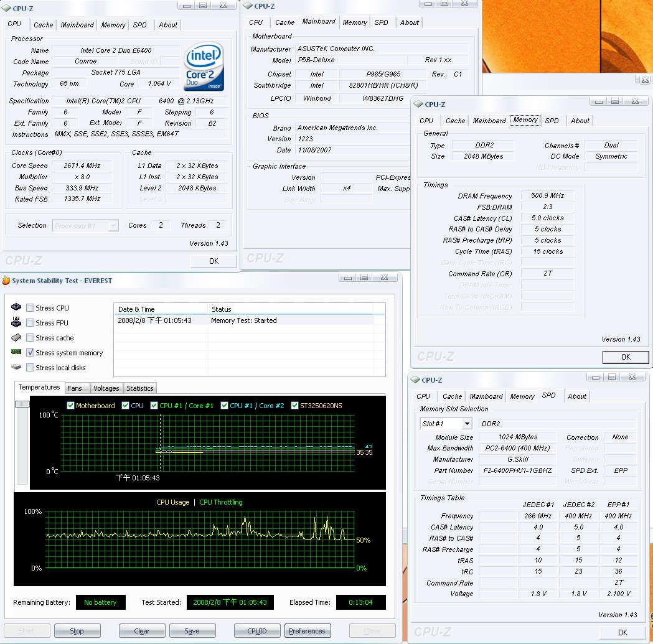Click the title bar icon of the CPU-Z Mainboard window
Viewport: 653px width, 644px height.
coord(248,6)
